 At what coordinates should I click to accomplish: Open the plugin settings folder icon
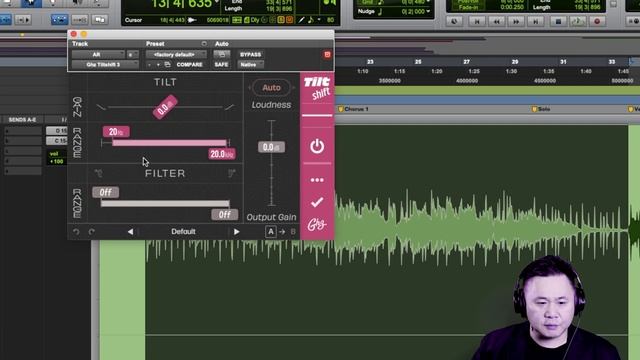click(x=167, y=64)
